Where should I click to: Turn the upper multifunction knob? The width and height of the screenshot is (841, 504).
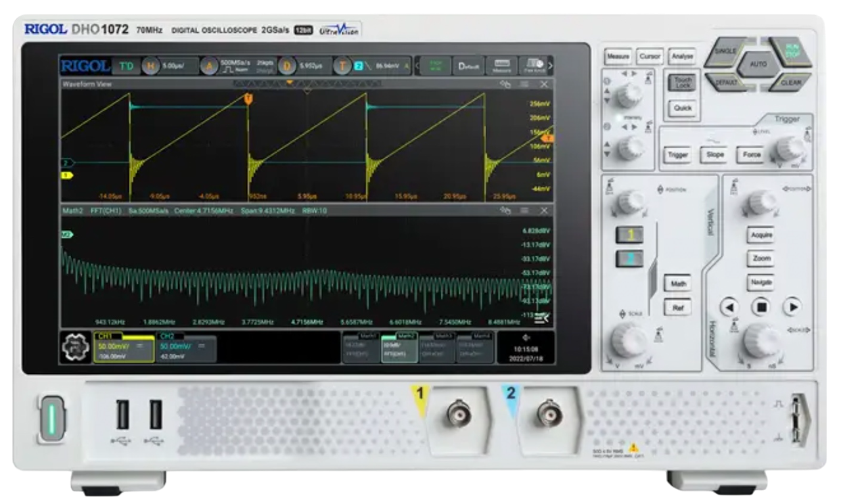coord(629,95)
